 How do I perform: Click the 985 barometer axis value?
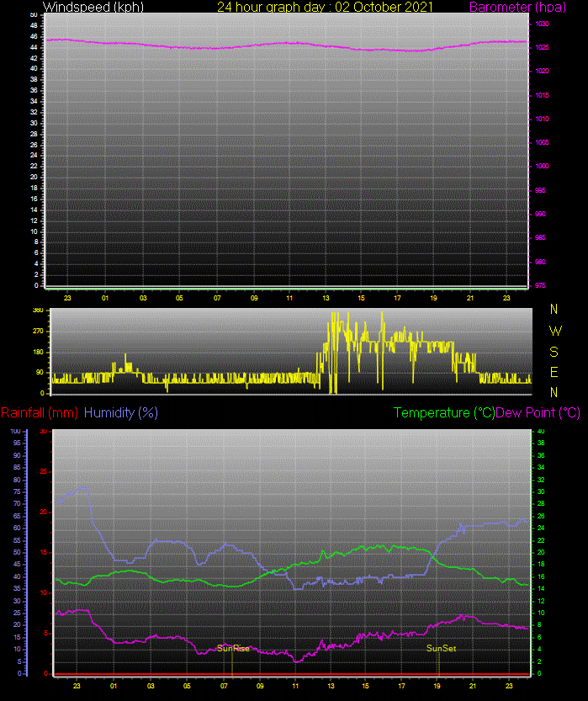click(540, 238)
